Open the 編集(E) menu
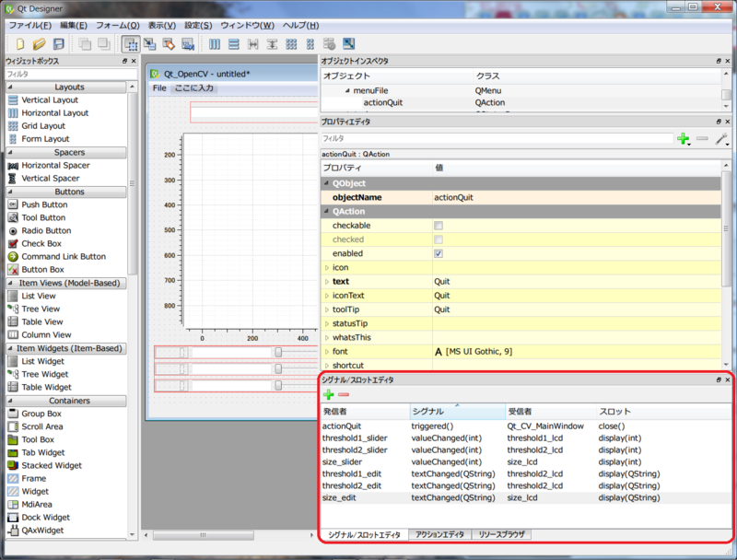The width and height of the screenshot is (737, 560). (x=74, y=26)
